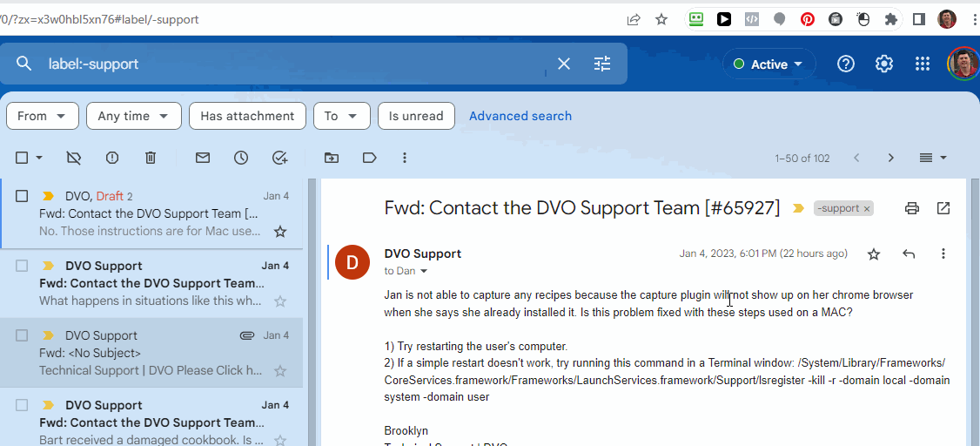Click the Snooze clock icon
980x446 pixels.
pyautogui.click(x=241, y=158)
